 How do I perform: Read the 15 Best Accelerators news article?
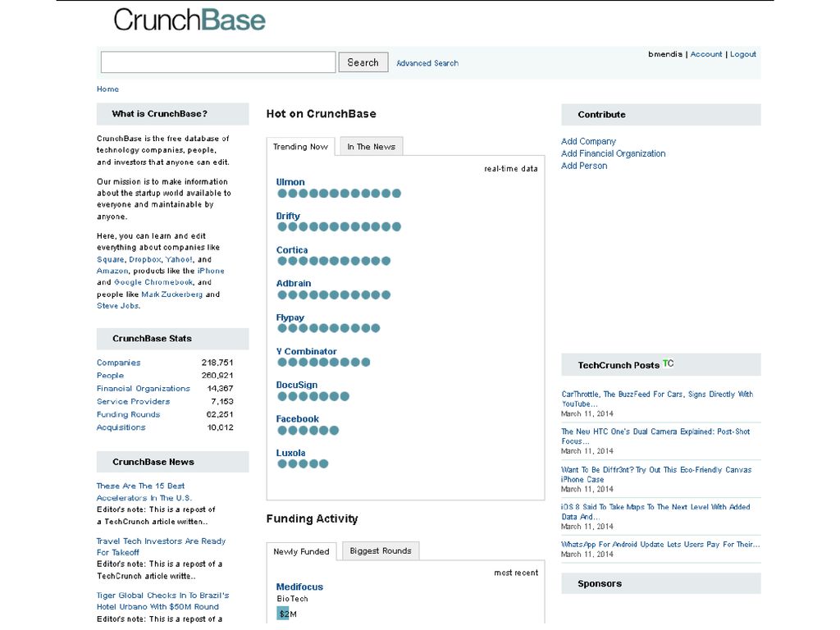[x=144, y=492]
